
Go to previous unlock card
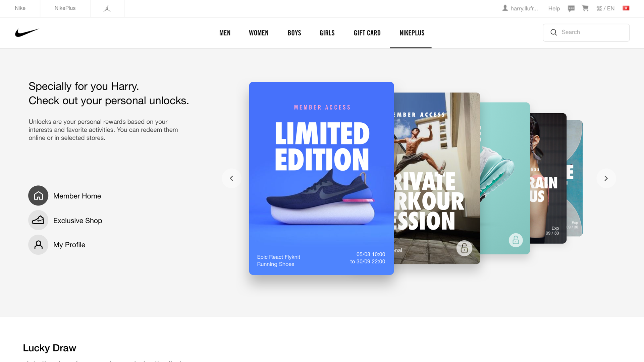pyautogui.click(x=231, y=178)
